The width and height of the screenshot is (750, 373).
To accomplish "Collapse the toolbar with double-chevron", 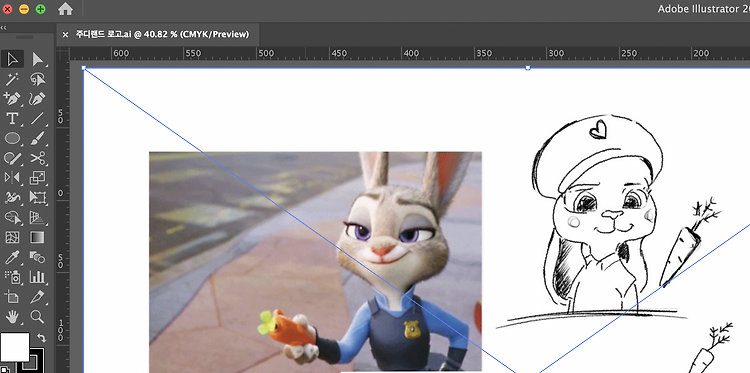I will 3,28.
